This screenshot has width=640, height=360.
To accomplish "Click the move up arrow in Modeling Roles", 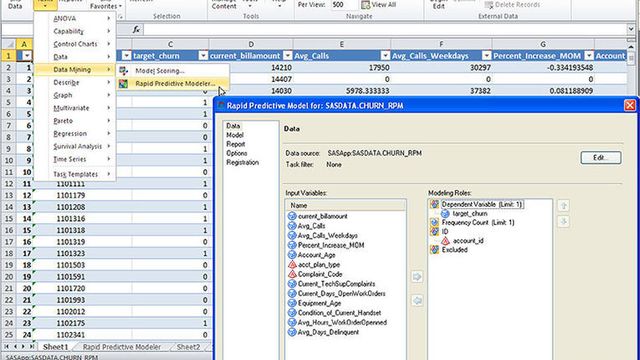I will 563,206.
